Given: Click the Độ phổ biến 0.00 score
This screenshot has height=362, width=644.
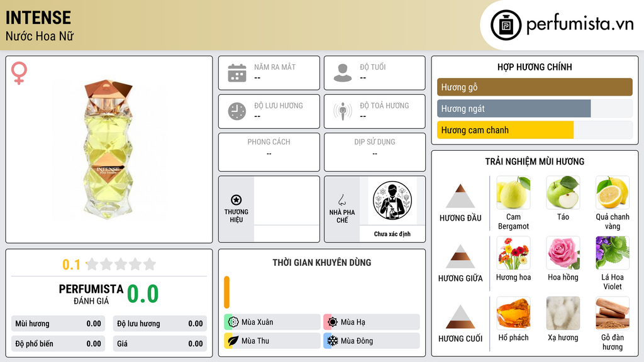Looking at the screenshot, I should pos(58,344).
